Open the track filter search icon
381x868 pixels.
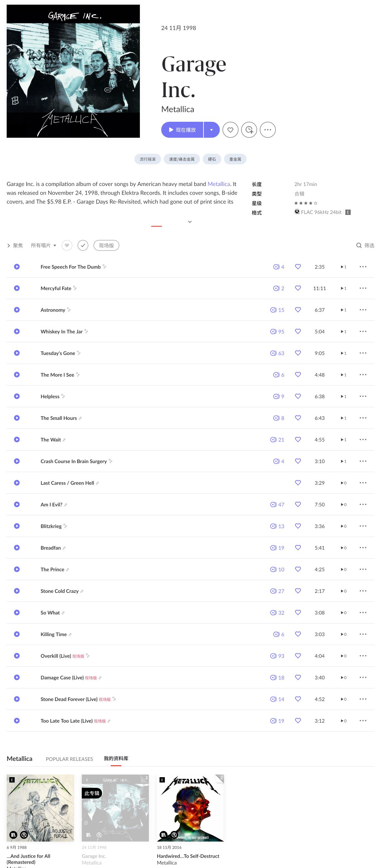pyautogui.click(x=359, y=245)
